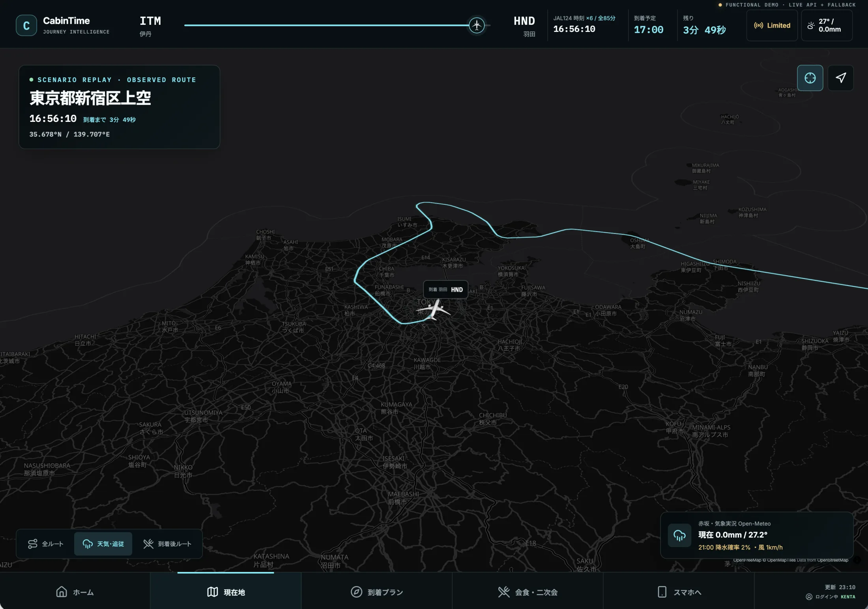Screen dimensions: 868x609
Task: Toggle the 天気·追従 weather follow mode
Action: click(103, 544)
